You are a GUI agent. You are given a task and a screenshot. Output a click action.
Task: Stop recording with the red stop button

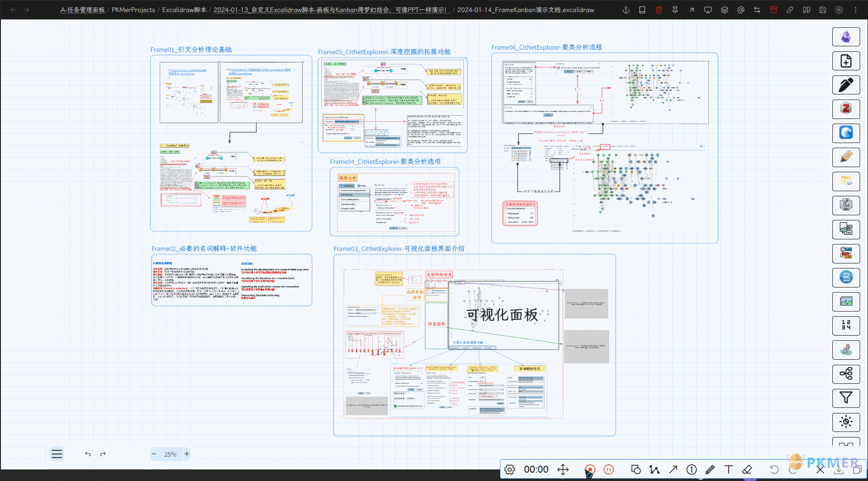click(590, 469)
